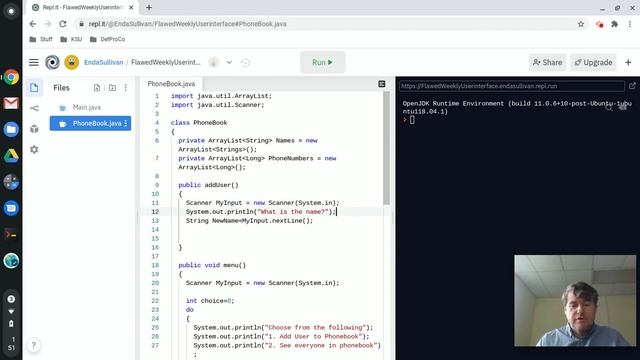Click the history icon beside repl name
The image size is (640, 360).
click(245, 62)
